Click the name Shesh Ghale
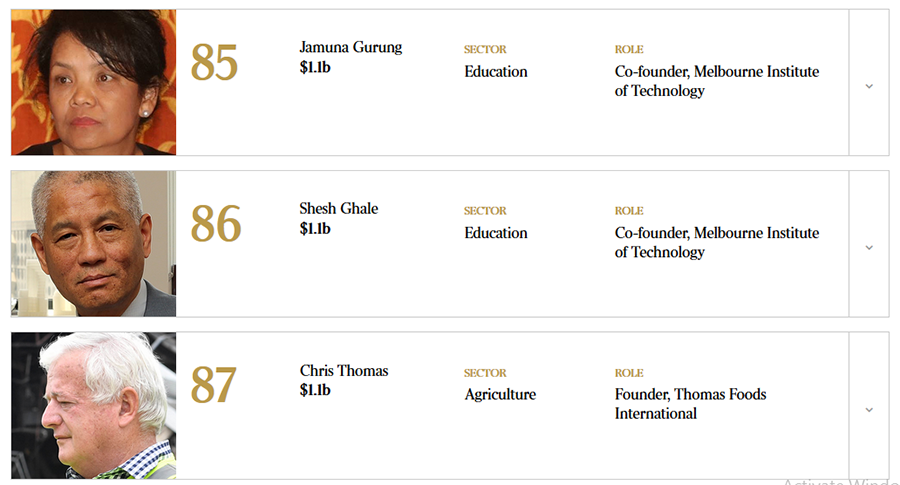This screenshot has width=900, height=485. (339, 208)
